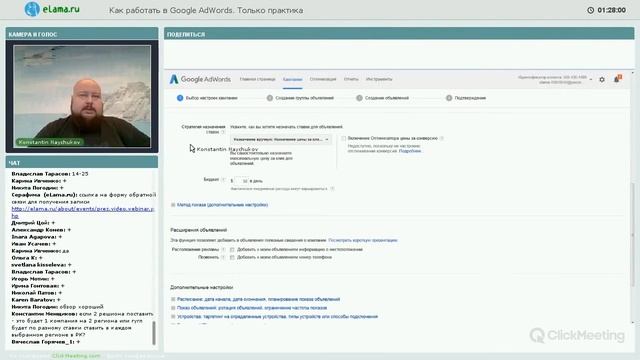Click the chat panel scrollbar
The width and height of the screenshot is (640, 360).
pos(154,333)
